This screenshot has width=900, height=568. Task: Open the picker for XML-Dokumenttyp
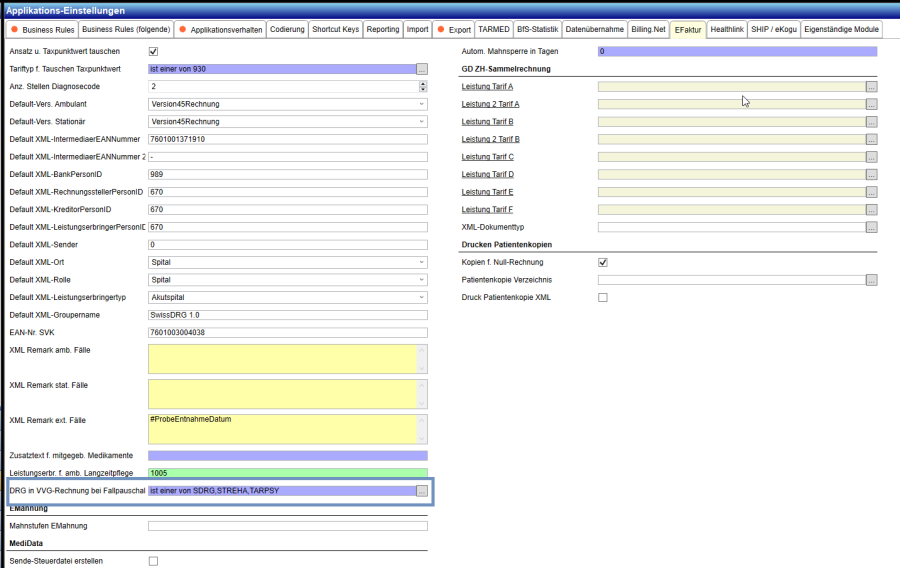pyautogui.click(x=871, y=227)
